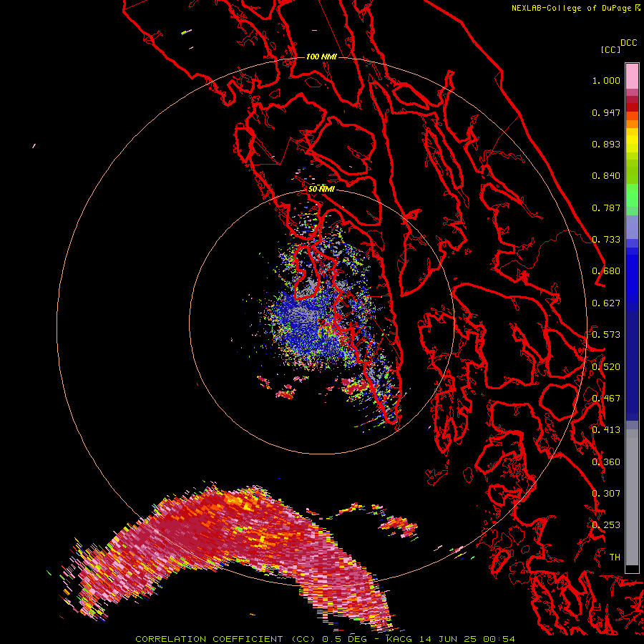Click the 00:54 timestamp in the caption
The width and height of the screenshot is (644, 644).
point(499,639)
